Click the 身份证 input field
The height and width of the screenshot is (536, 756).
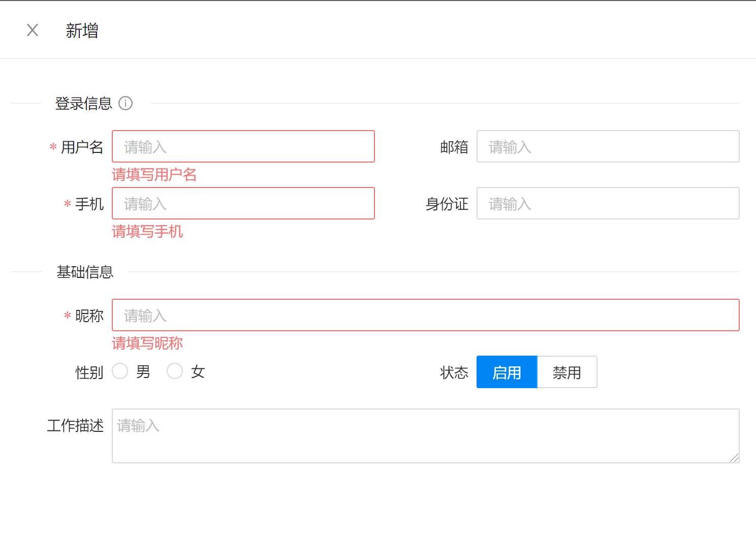(608, 204)
